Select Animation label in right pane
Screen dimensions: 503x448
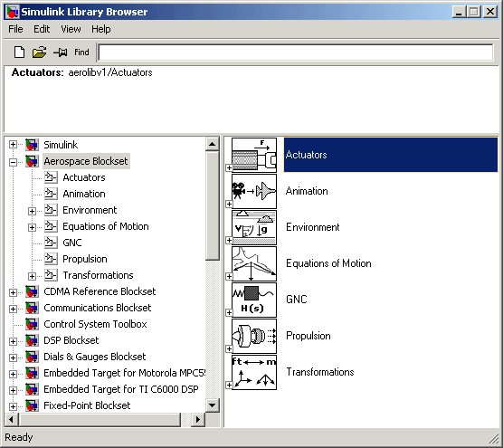point(307,191)
